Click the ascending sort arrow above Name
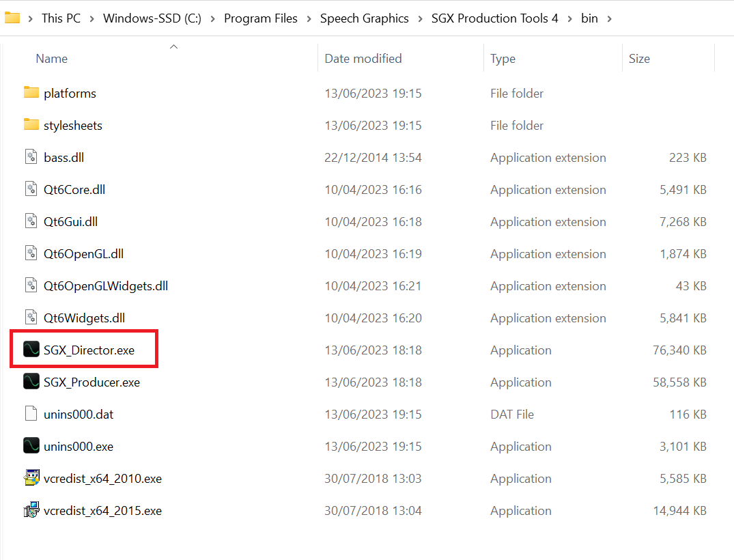The width and height of the screenshot is (734, 560). tap(173, 46)
